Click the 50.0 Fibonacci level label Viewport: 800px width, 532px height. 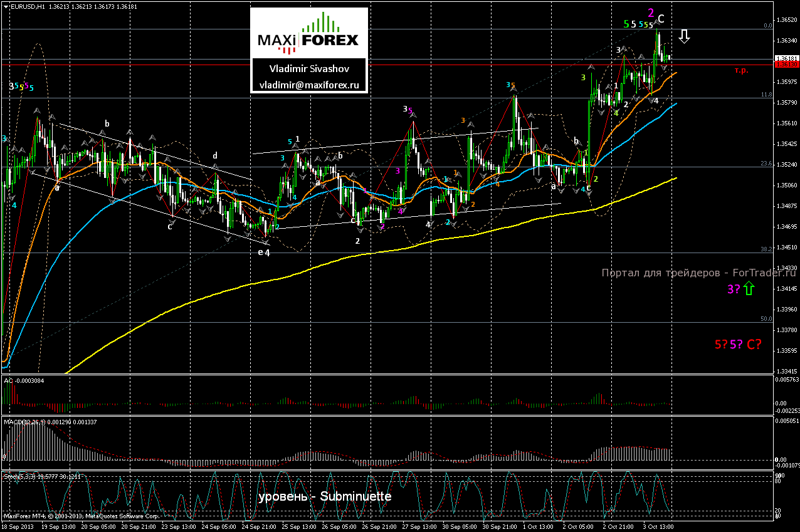[x=766, y=319]
